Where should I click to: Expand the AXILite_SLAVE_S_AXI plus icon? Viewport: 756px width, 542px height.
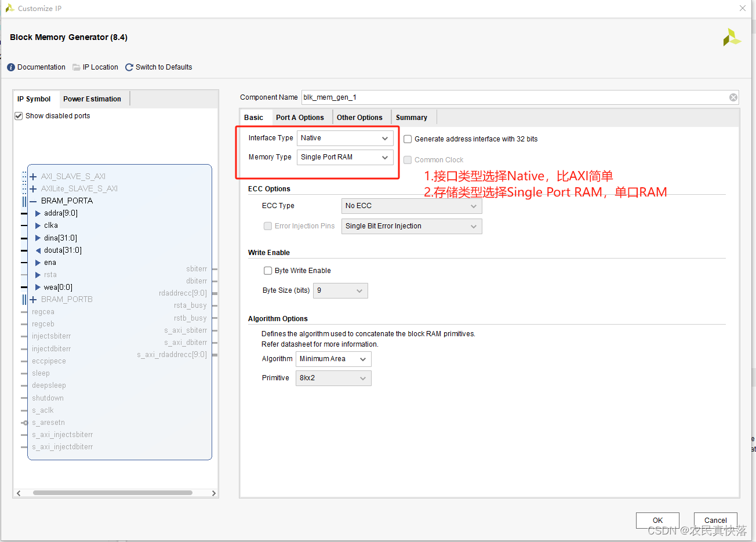tap(33, 189)
